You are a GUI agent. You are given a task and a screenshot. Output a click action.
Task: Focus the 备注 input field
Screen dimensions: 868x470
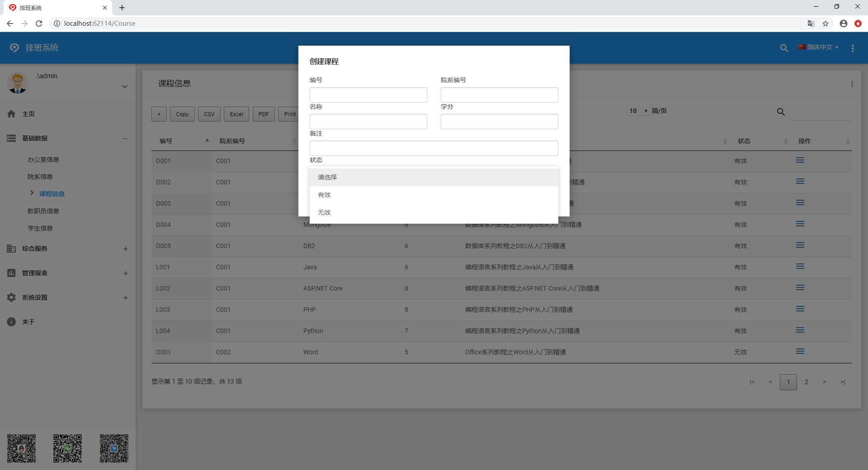pyautogui.click(x=434, y=148)
